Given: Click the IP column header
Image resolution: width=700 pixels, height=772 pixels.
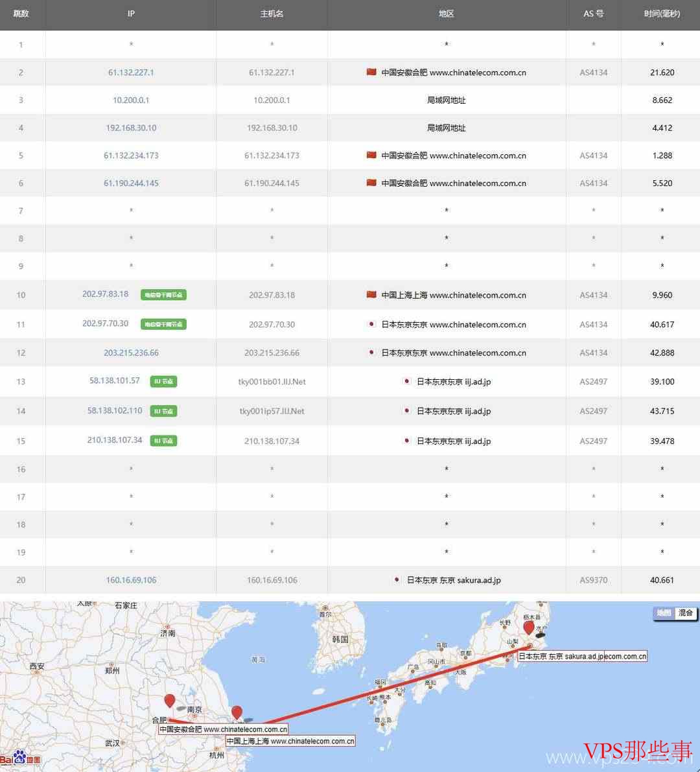Looking at the screenshot, I should coord(131,14).
